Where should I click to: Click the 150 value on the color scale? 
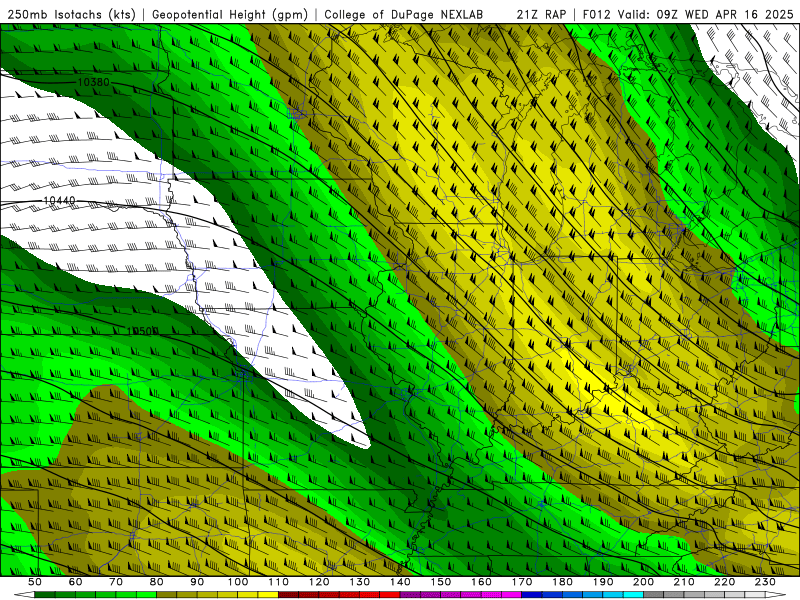click(441, 582)
